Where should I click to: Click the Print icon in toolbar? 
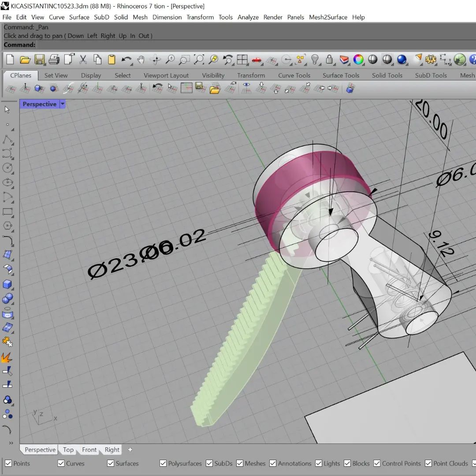coord(54,59)
